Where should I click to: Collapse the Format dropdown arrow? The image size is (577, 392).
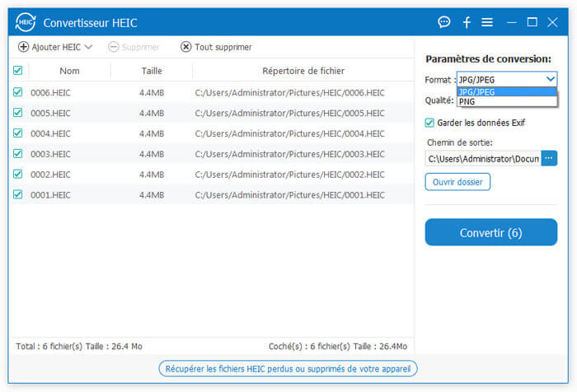[551, 79]
